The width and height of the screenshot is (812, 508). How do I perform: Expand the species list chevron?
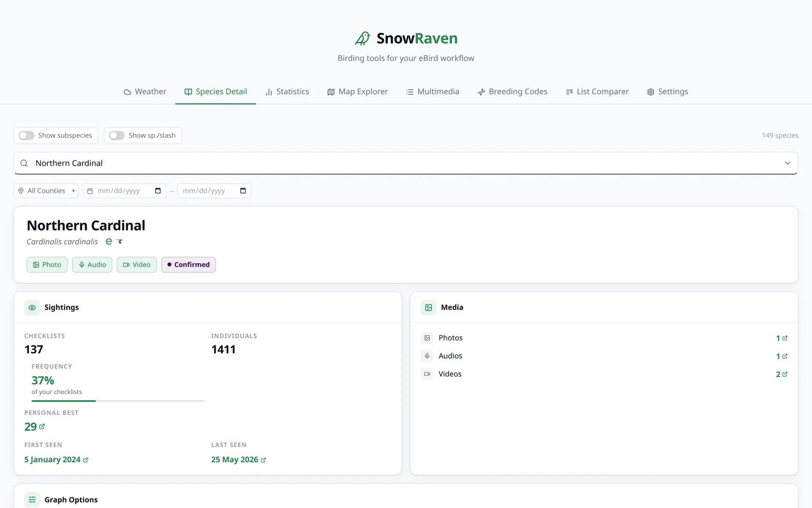point(788,163)
